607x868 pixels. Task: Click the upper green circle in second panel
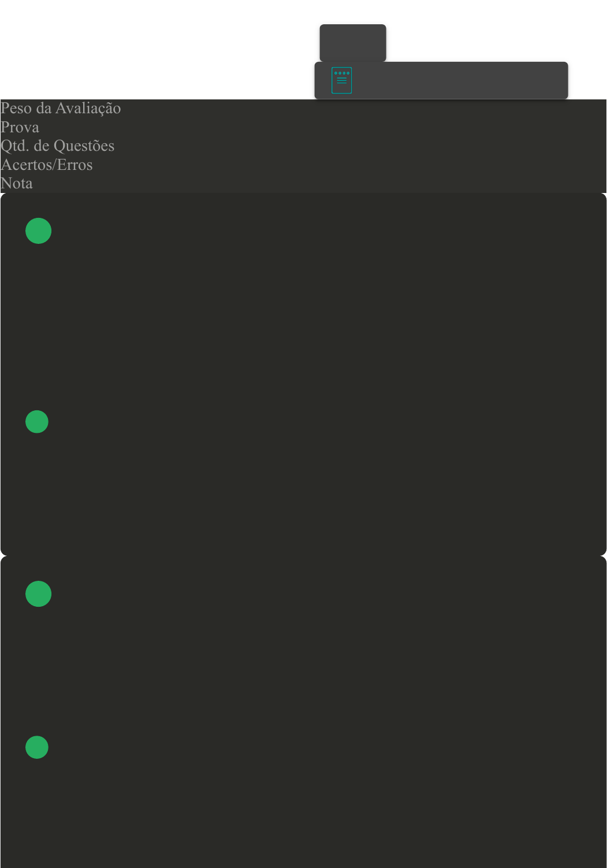click(x=38, y=593)
